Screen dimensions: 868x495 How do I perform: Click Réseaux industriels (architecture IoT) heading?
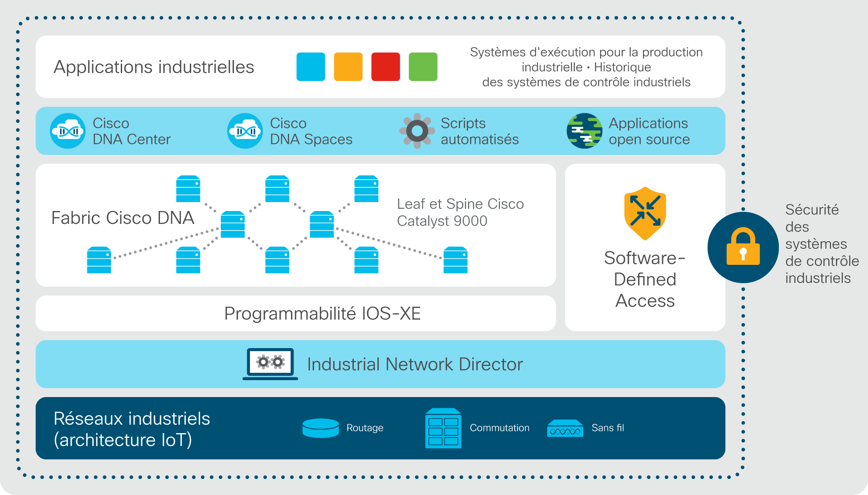pos(132,429)
